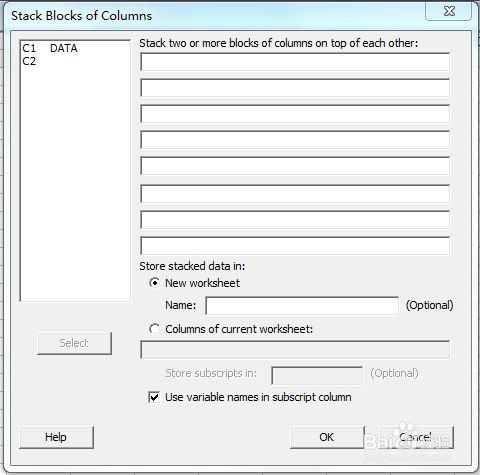Image resolution: width=480 pixels, height=475 pixels.
Task: Click the second stack block input field
Action: click(295, 88)
